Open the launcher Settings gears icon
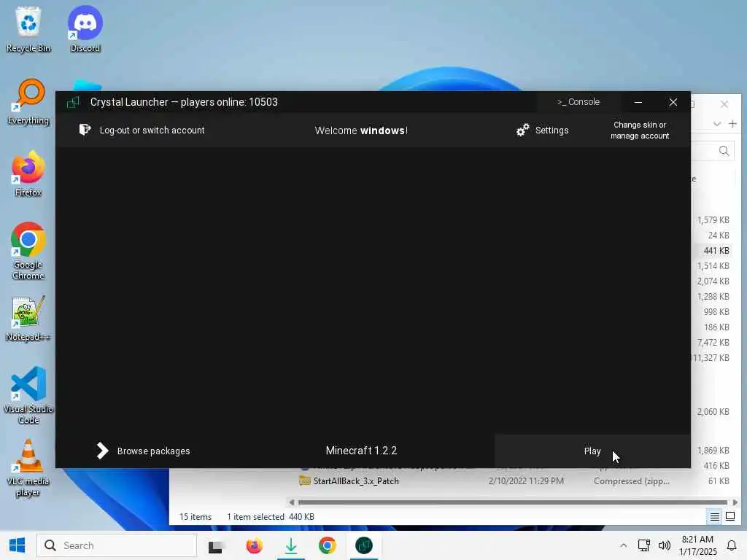747x560 pixels. [522, 130]
